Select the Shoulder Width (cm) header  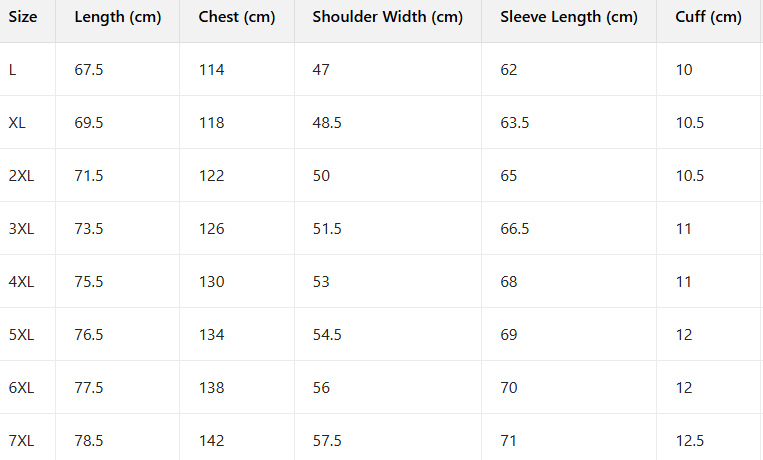tap(388, 17)
